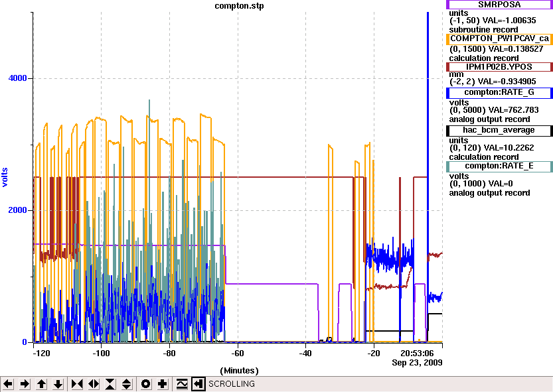This screenshot has height=392, width=553.
Task: Click the Sep 23, 2009 date label
Action: click(417, 362)
